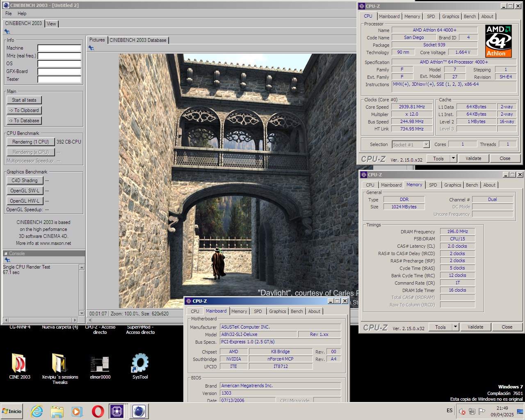525x420 pixels.
Task: Click OS input field
Action: point(59,64)
